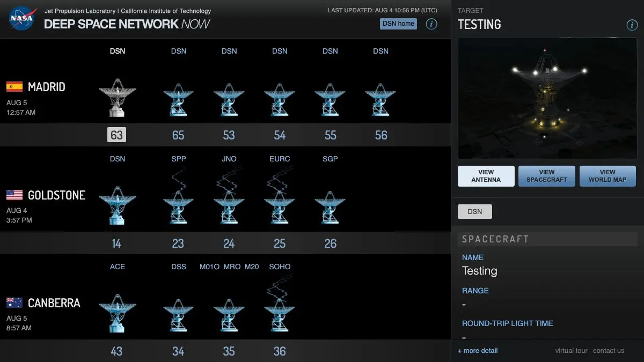Screen dimensions: 644x362
Task: Click the CANBERRA station name
Action: pyautogui.click(x=54, y=303)
